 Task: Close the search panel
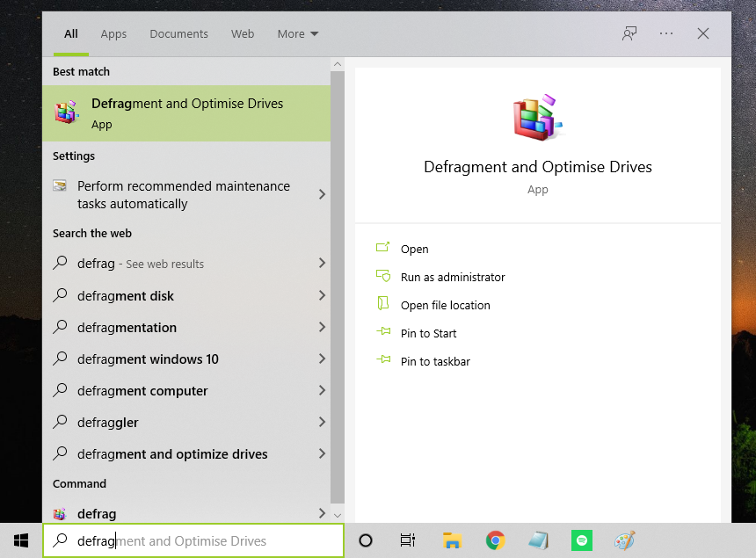[703, 33]
